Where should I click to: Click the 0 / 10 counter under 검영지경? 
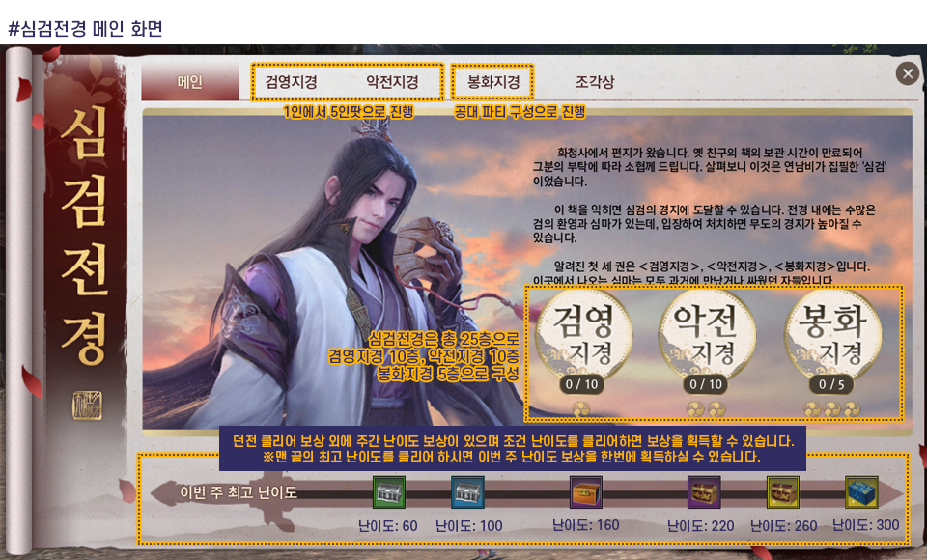(581, 384)
